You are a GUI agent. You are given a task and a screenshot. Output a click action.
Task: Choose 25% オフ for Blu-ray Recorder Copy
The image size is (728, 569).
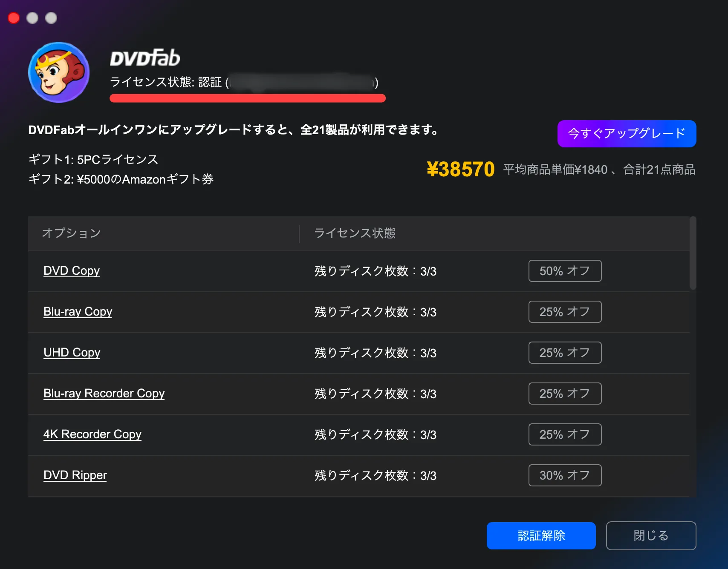click(x=565, y=394)
